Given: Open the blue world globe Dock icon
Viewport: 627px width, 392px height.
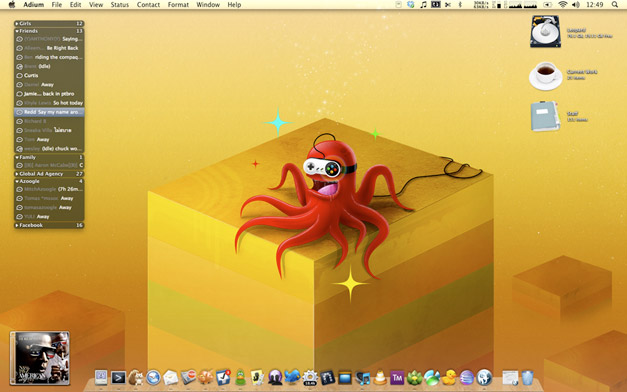Looking at the screenshot, I should pos(484,377).
